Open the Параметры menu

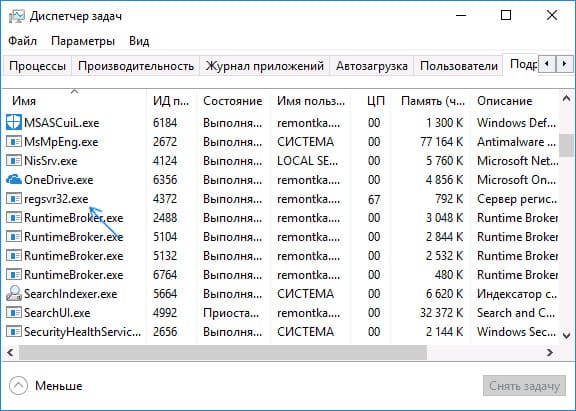[x=83, y=41]
